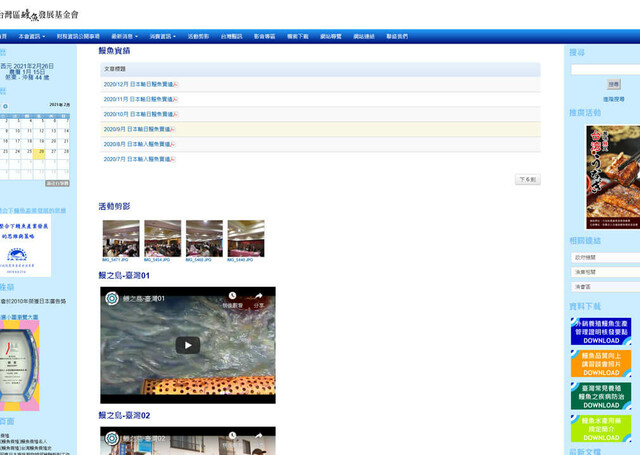Open the 2020/7月 eel results article link
640x455 pixels.
(x=137, y=160)
